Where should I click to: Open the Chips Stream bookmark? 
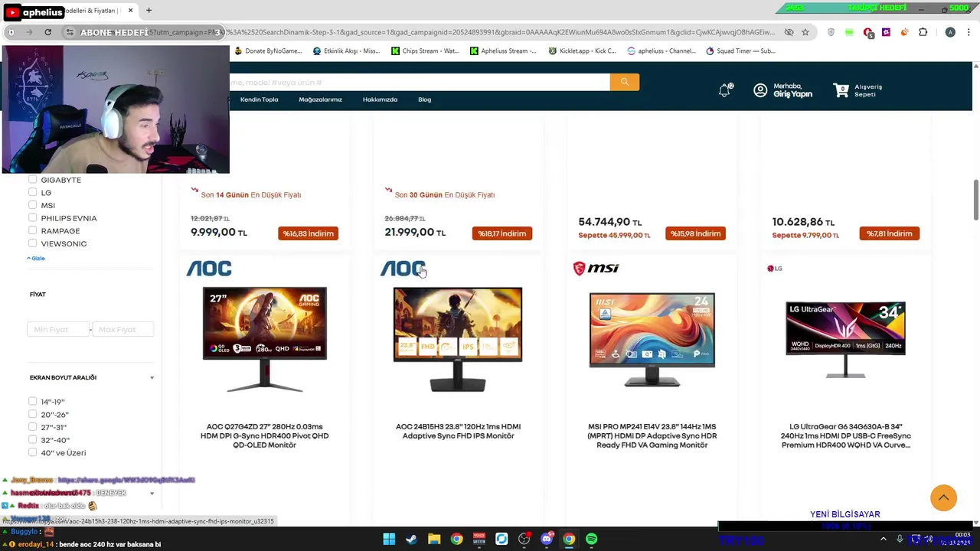click(x=425, y=51)
